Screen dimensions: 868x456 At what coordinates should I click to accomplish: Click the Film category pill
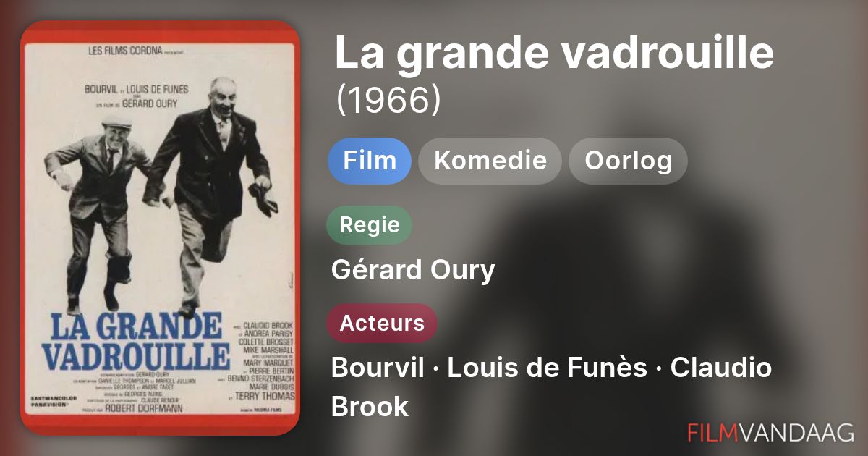tap(369, 161)
